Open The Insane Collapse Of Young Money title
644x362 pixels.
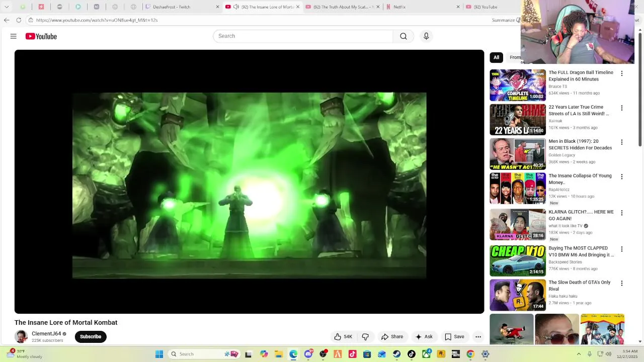(580, 179)
